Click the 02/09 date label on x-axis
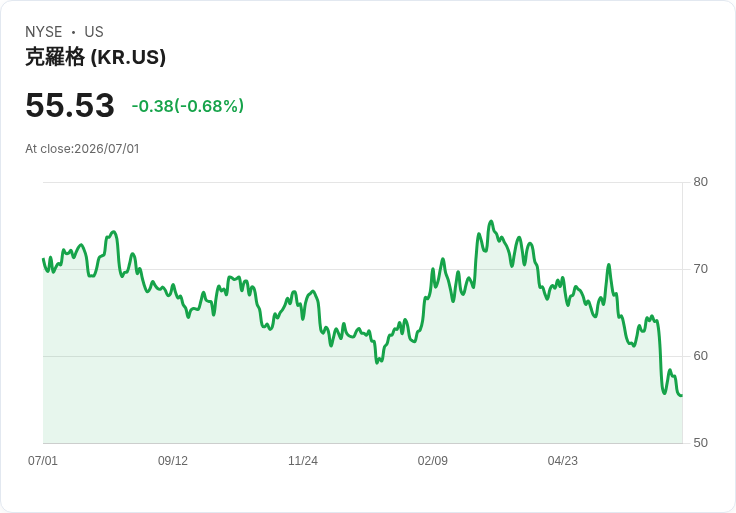This screenshot has width=736, height=513. point(433,461)
